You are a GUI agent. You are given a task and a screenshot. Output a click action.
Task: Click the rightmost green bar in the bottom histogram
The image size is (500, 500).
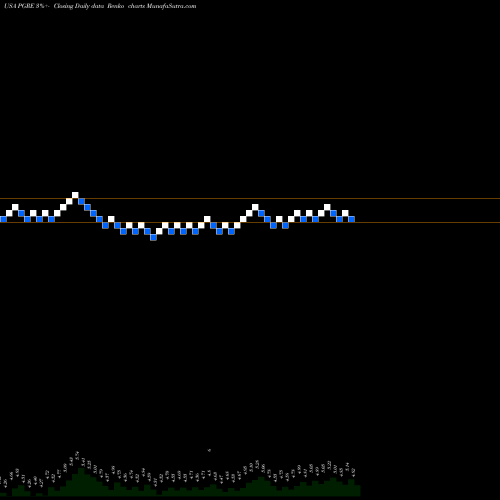pos(357,491)
